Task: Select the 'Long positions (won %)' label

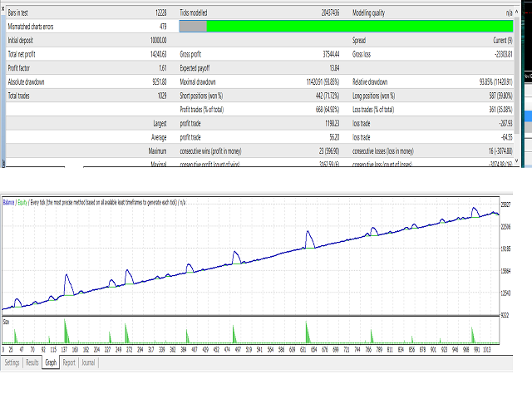Action: pos(373,96)
